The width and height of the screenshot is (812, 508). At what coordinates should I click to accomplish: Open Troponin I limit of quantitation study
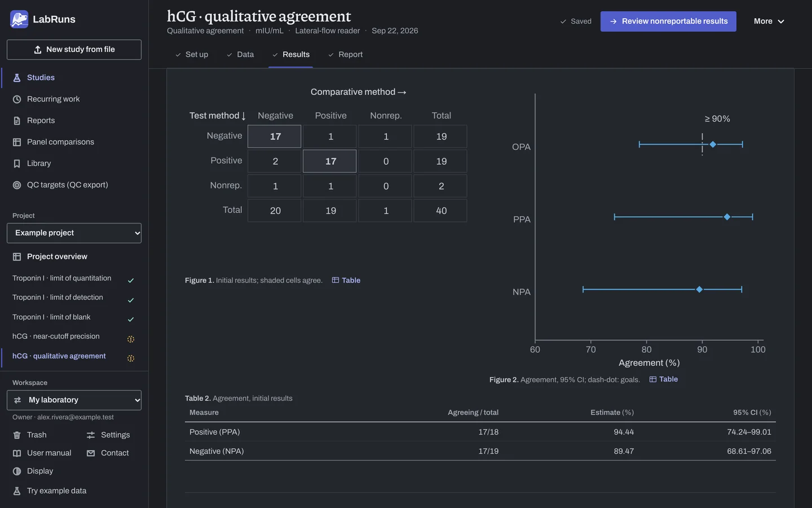click(x=62, y=278)
